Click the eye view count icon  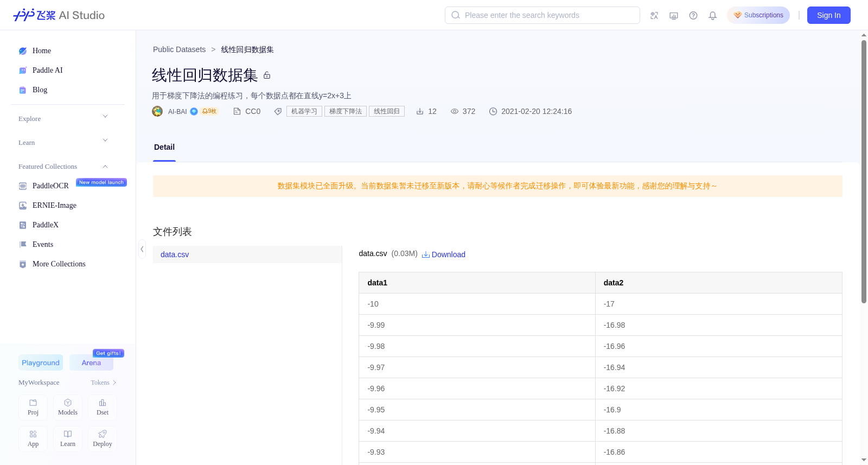455,111
